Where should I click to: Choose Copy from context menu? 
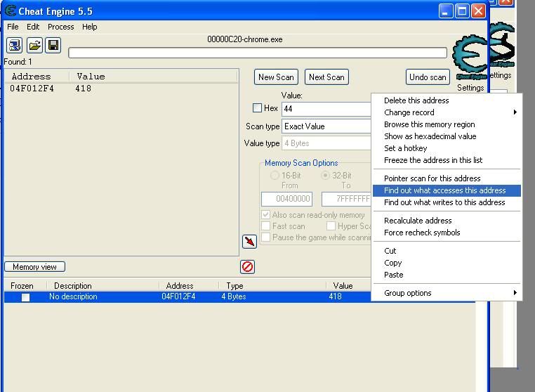(x=447, y=263)
